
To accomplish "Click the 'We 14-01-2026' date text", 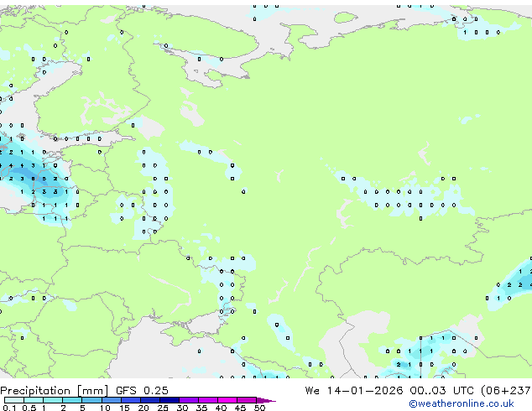I will click(x=354, y=390).
